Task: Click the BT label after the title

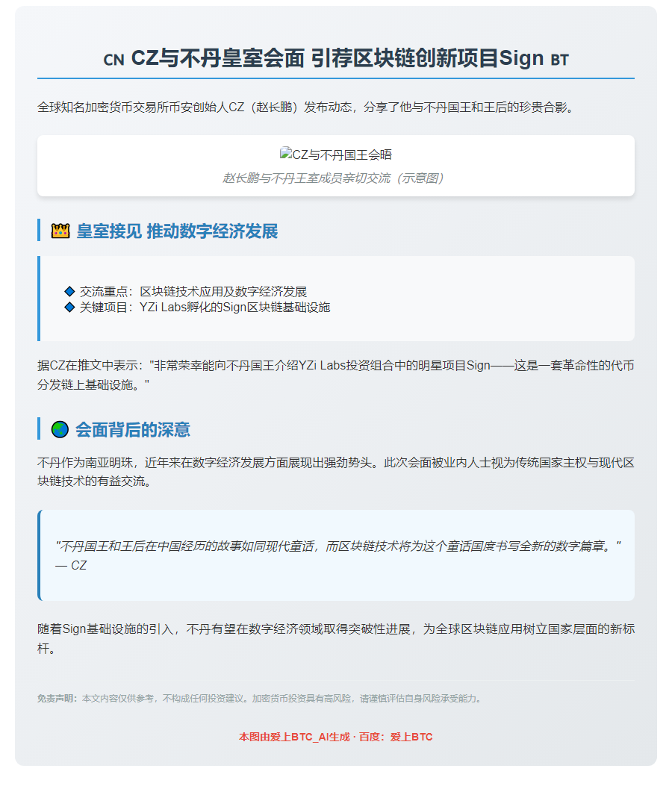Action: [559, 60]
